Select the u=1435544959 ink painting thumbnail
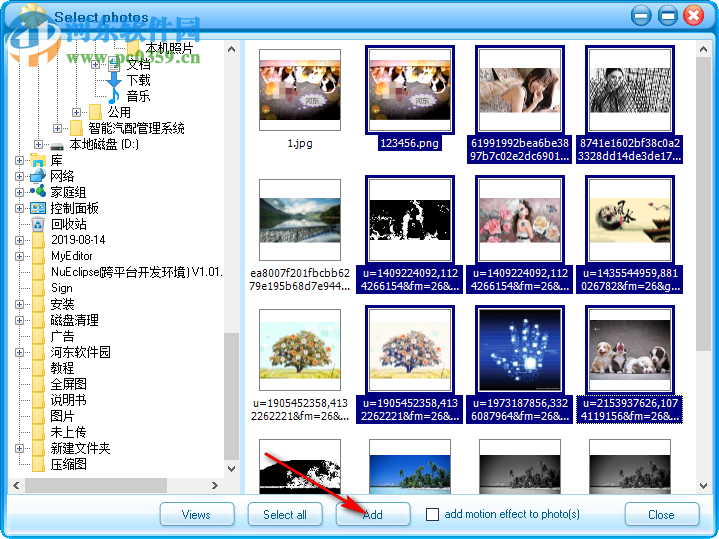 (x=630, y=220)
